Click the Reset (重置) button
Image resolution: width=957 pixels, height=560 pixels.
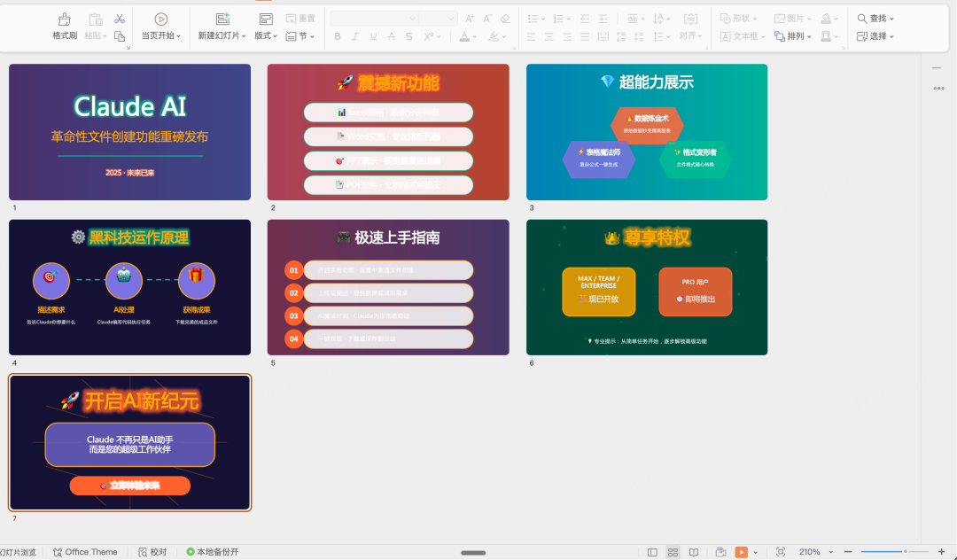tap(300, 19)
